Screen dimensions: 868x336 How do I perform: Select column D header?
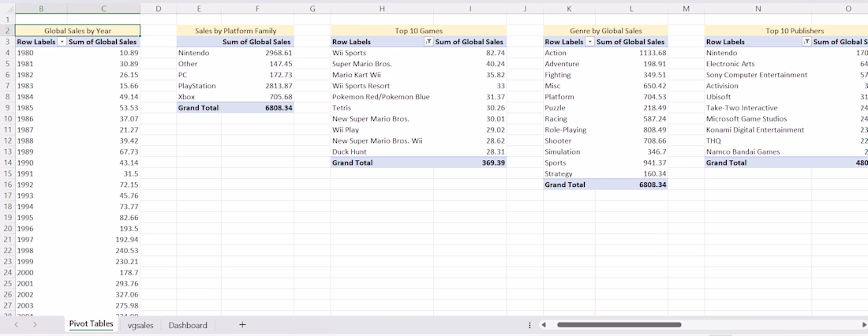pos(159,9)
